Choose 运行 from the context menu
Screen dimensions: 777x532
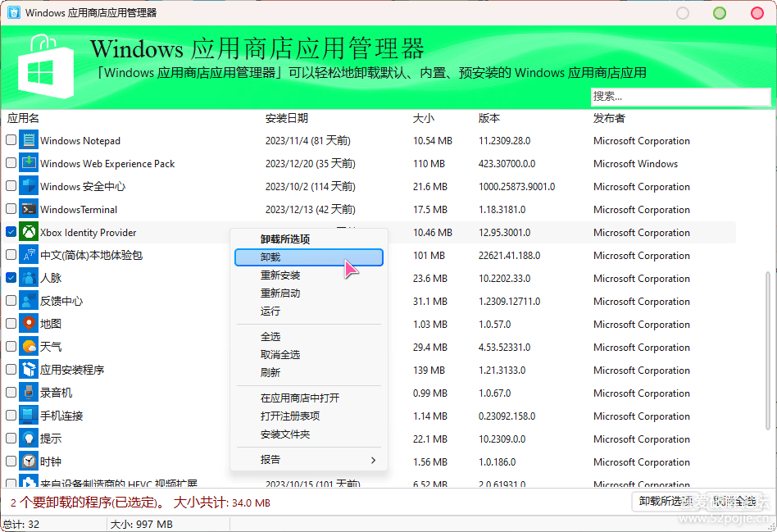click(x=309, y=311)
